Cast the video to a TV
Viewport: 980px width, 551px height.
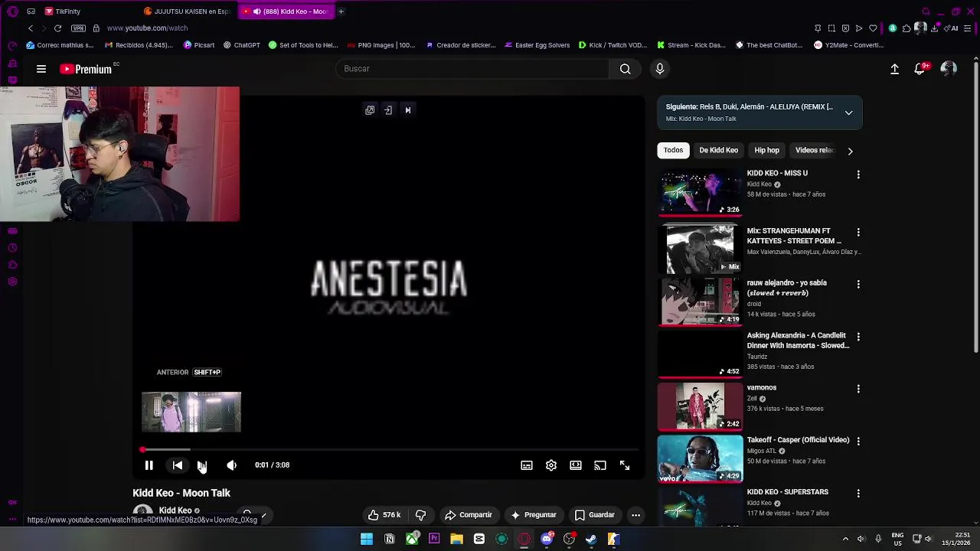coord(600,465)
